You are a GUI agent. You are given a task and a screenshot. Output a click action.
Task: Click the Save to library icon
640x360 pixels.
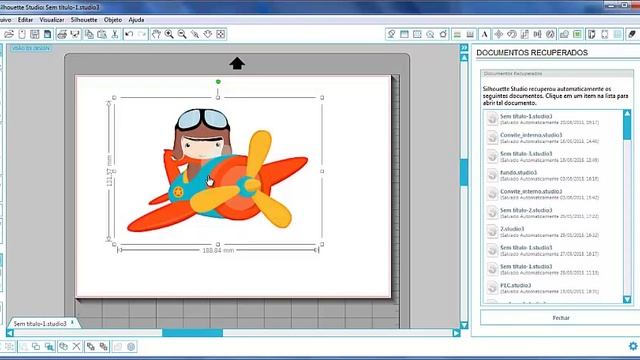point(48,34)
